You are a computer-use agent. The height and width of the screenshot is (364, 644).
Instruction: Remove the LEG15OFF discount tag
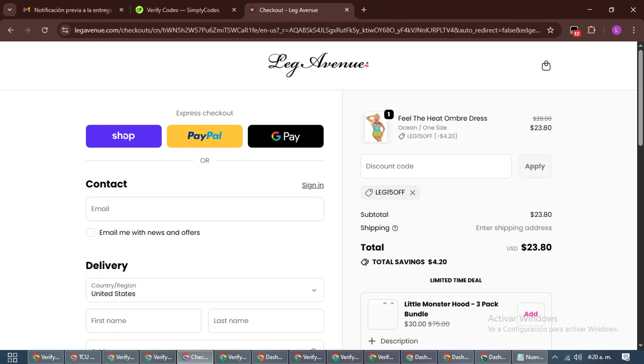click(413, 193)
